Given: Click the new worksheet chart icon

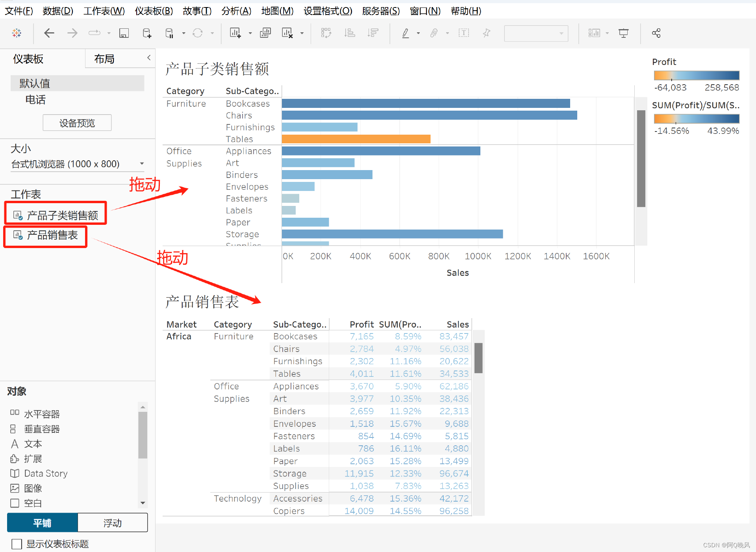Looking at the screenshot, I should (235, 33).
